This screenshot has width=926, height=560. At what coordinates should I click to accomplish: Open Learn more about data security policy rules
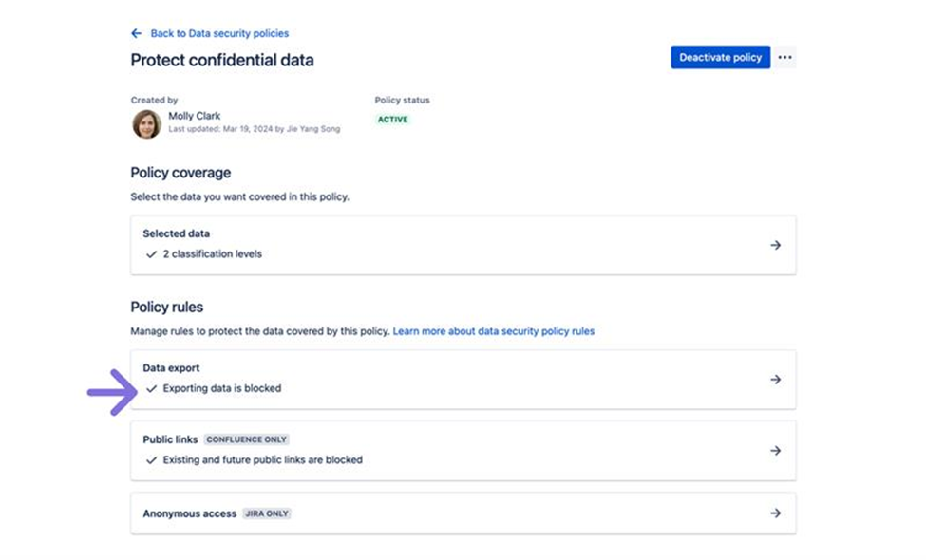493,331
